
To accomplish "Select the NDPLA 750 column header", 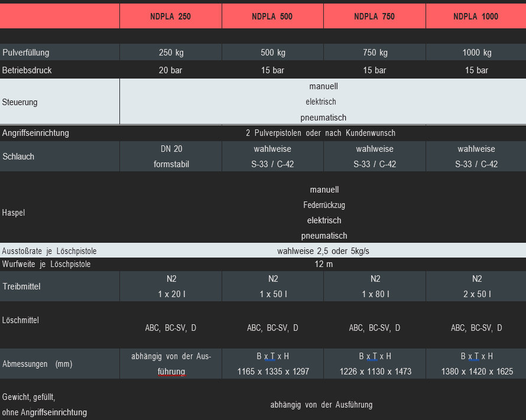I will [374, 17].
